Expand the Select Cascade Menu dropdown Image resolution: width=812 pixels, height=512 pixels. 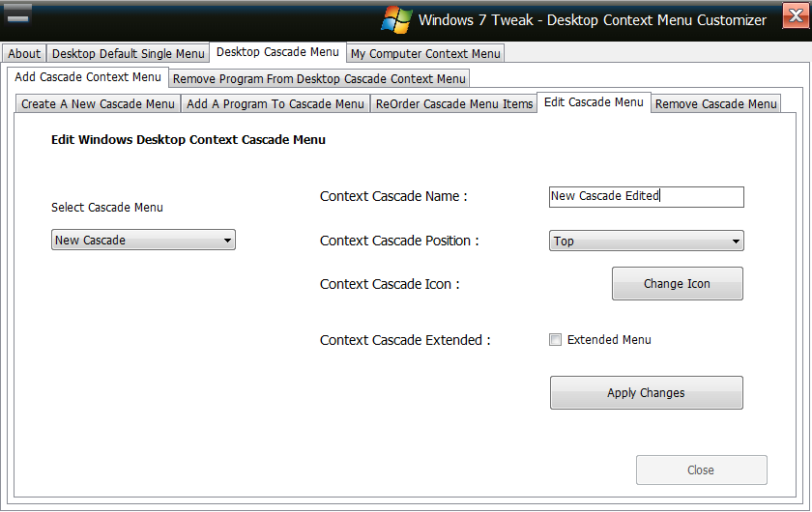[143, 241]
